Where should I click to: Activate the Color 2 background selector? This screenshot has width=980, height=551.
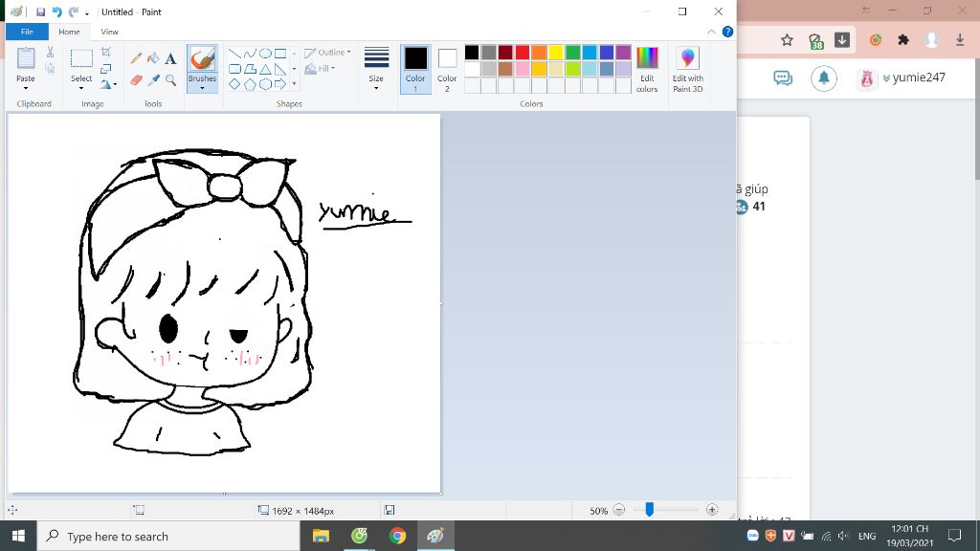(x=447, y=69)
